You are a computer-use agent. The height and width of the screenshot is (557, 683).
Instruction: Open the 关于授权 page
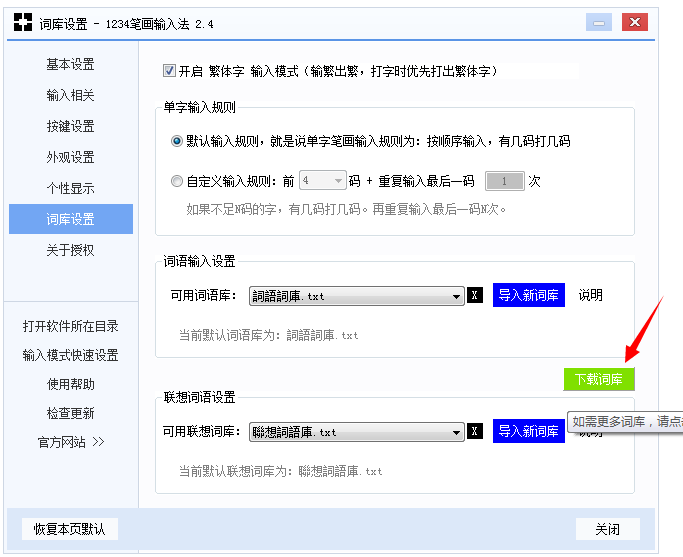tap(70, 250)
